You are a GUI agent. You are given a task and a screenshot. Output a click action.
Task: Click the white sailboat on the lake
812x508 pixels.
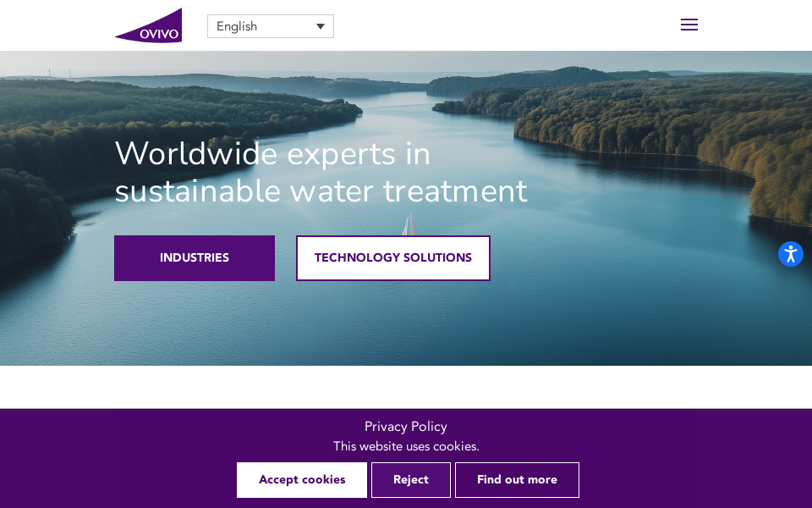point(409,224)
